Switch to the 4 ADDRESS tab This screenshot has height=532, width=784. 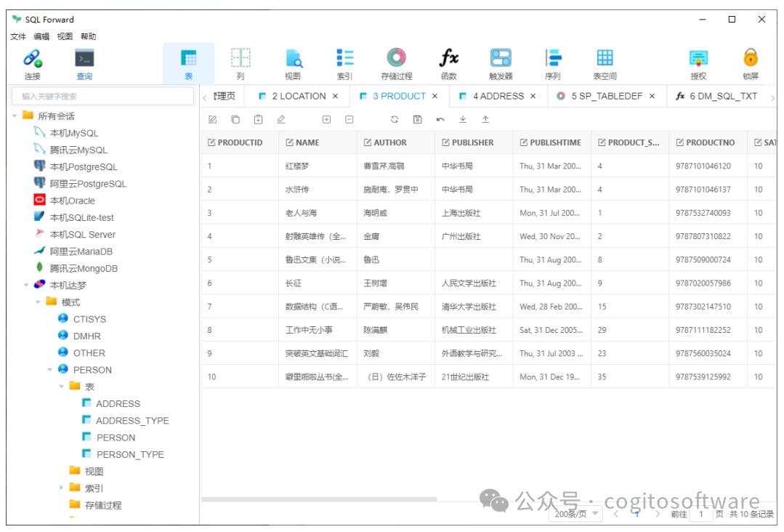click(498, 96)
